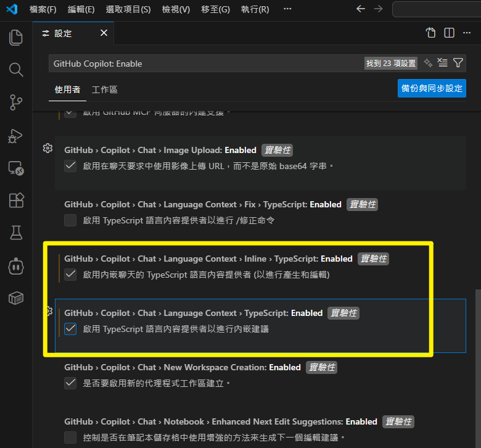Open the 執行(R) menu
The height and width of the screenshot is (448, 481).
click(x=255, y=9)
